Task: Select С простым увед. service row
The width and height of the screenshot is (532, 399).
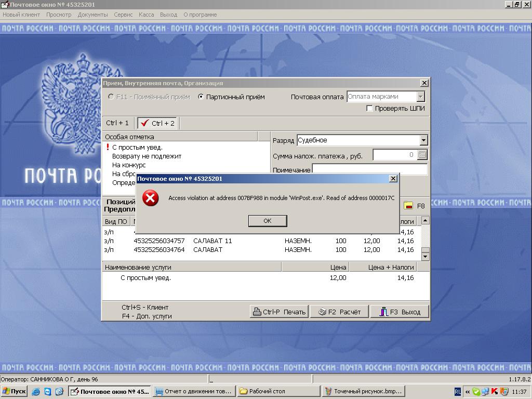Action: coord(261,278)
